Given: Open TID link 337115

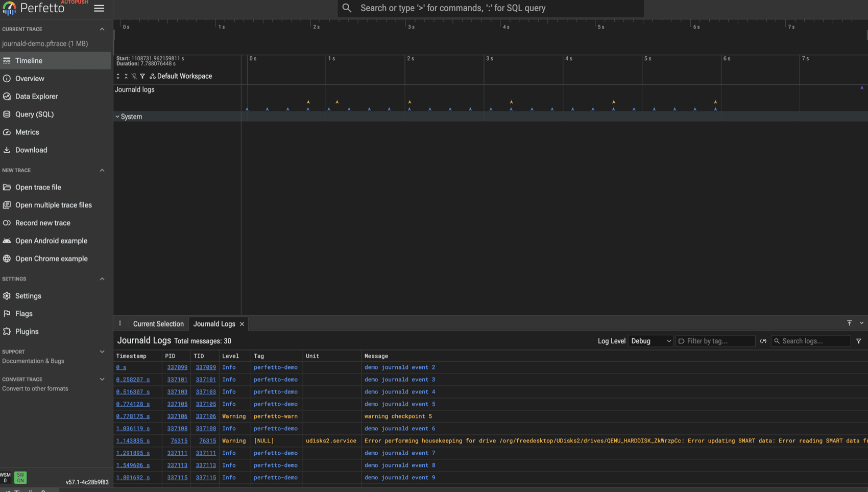Looking at the screenshot, I should pyautogui.click(x=206, y=478).
